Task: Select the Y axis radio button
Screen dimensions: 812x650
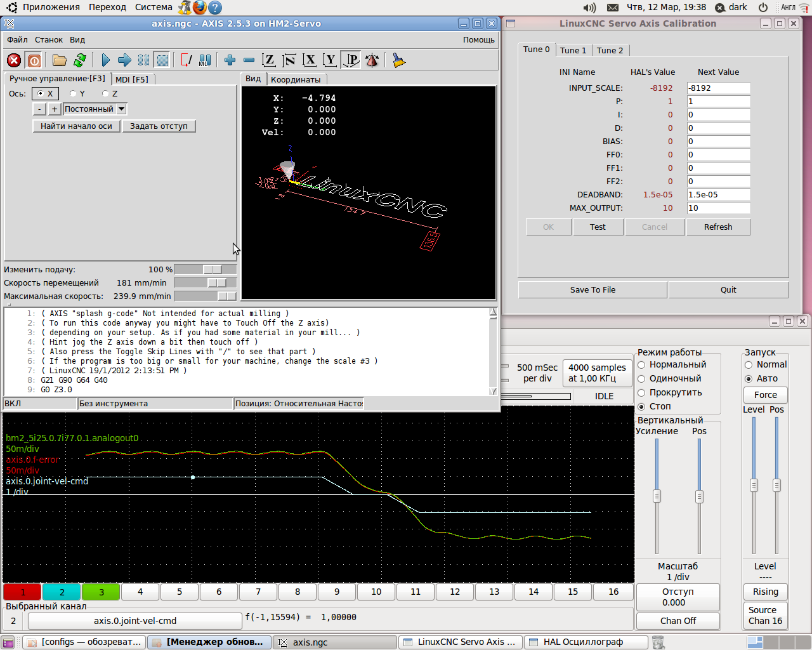Action: (x=74, y=94)
